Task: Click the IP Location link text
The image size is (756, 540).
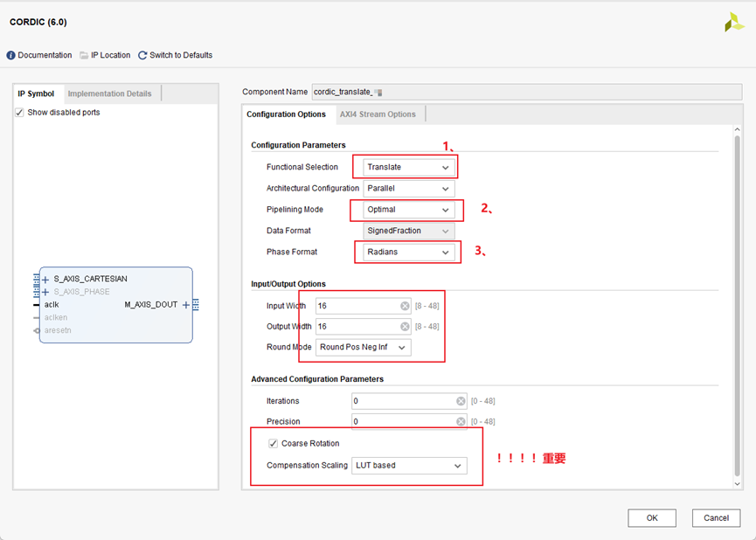Action: click(x=110, y=55)
